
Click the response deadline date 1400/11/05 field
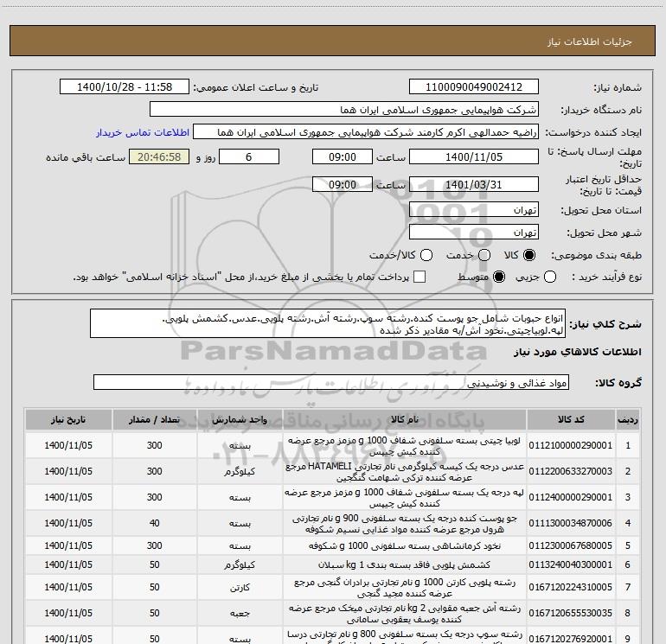point(473,156)
